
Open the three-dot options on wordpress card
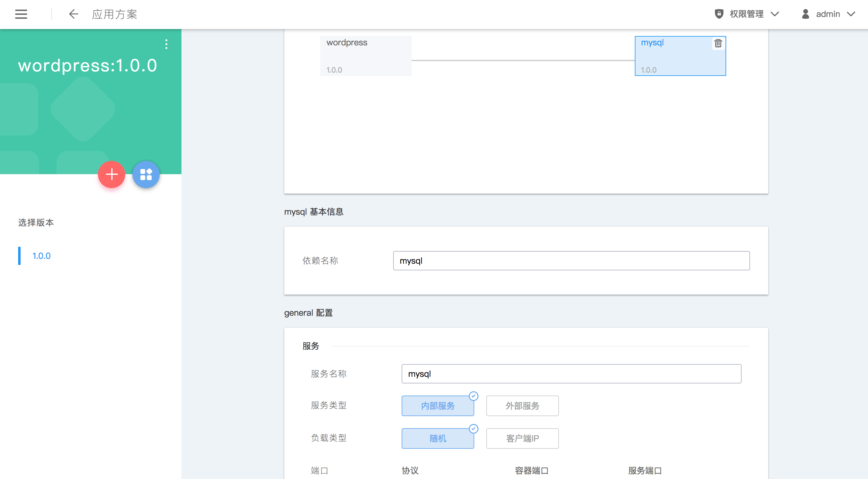(x=166, y=44)
